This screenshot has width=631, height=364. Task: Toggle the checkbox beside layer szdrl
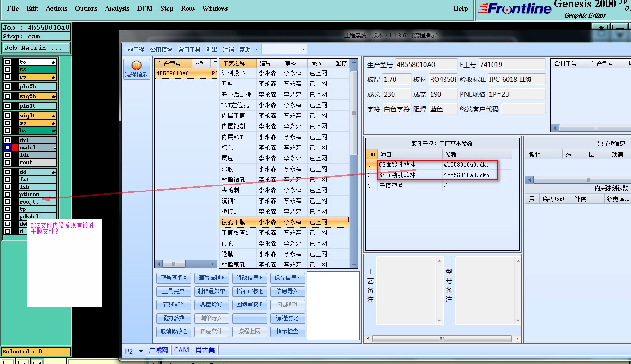click(7, 148)
